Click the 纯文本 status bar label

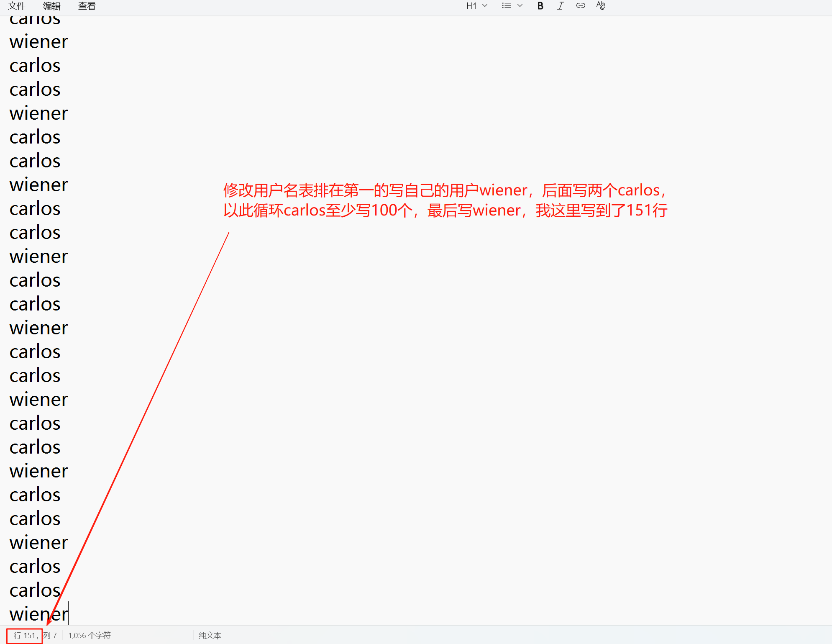click(x=210, y=635)
